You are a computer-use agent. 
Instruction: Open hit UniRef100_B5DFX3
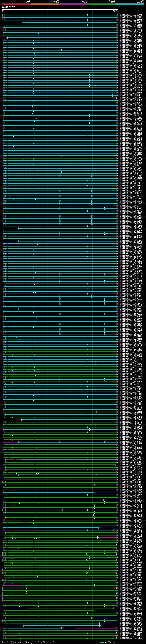click(x=131, y=62)
